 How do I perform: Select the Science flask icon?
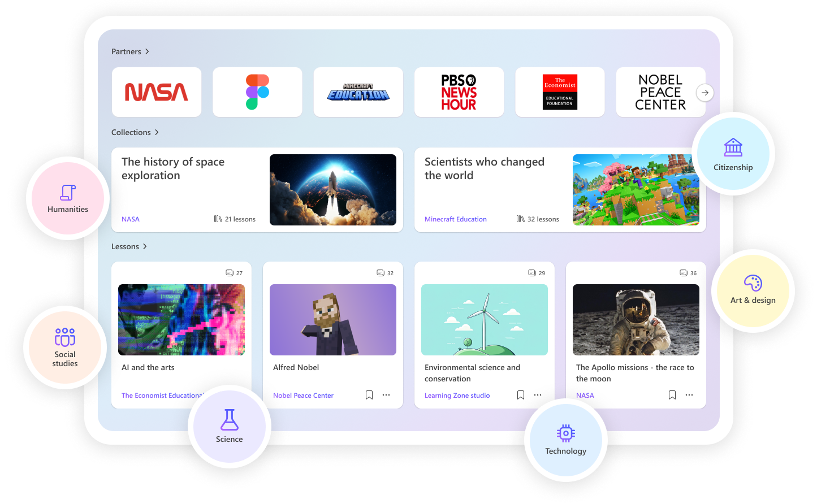[x=229, y=420]
